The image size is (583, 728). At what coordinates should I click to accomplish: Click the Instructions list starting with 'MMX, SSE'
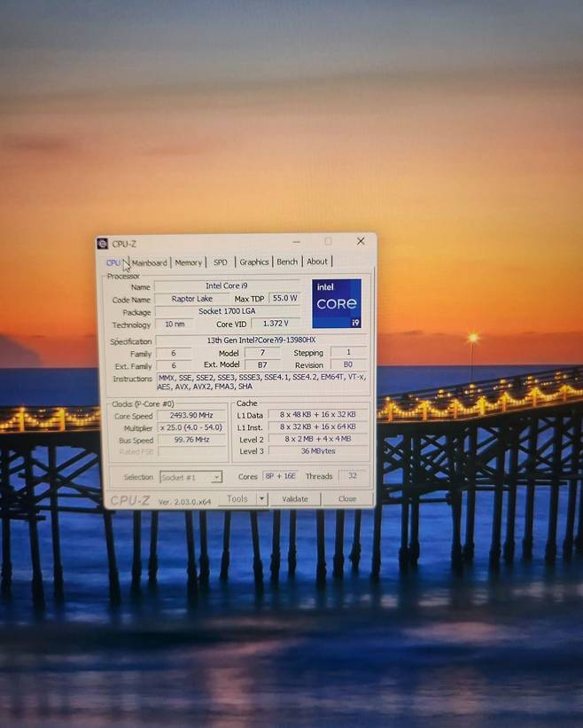point(262,381)
